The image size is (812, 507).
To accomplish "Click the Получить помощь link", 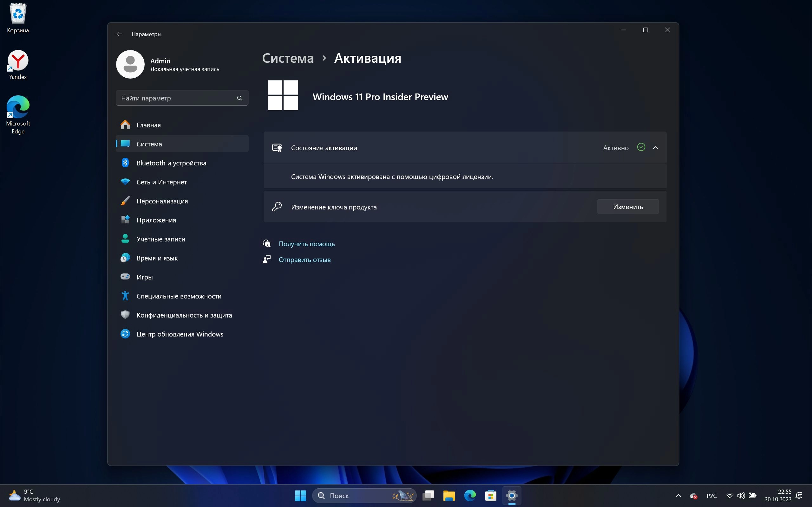I will (x=306, y=244).
